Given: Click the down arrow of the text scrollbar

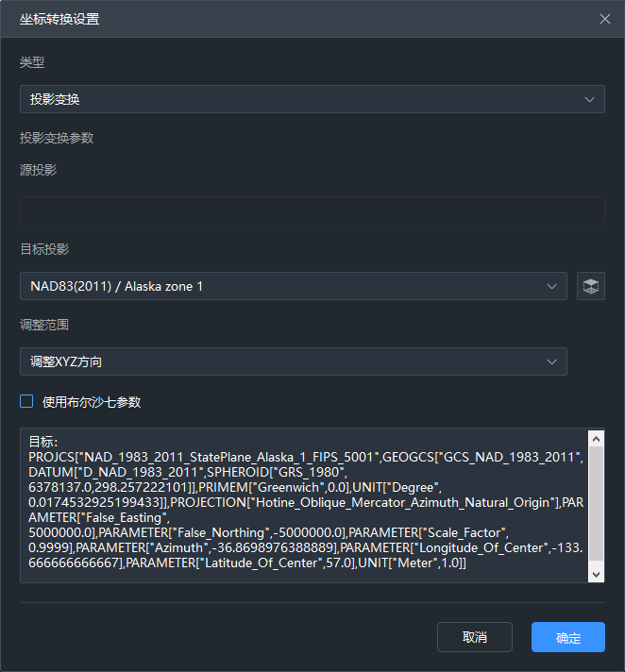Looking at the screenshot, I should (x=596, y=574).
